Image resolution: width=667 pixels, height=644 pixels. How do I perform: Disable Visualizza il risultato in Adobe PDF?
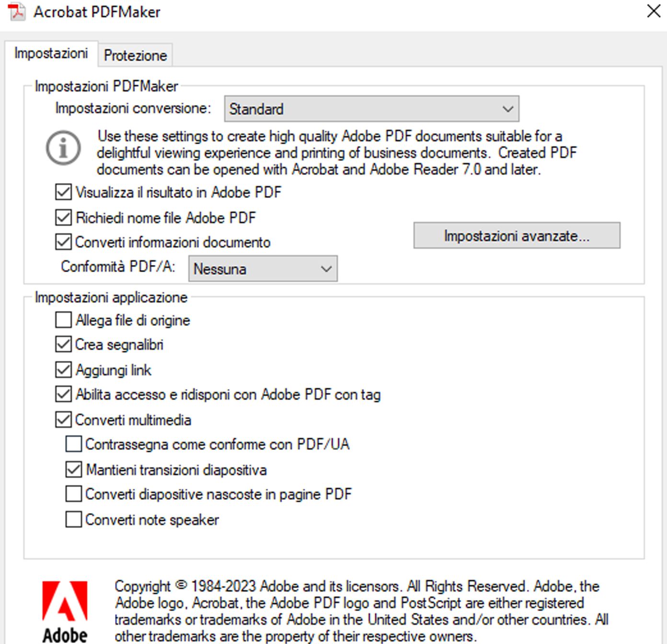pyautogui.click(x=62, y=192)
